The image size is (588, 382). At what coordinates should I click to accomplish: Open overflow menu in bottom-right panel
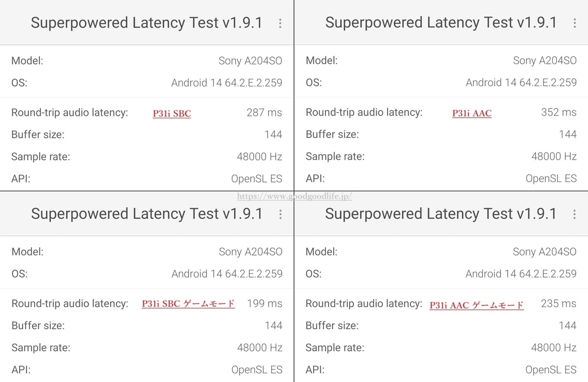(x=574, y=214)
